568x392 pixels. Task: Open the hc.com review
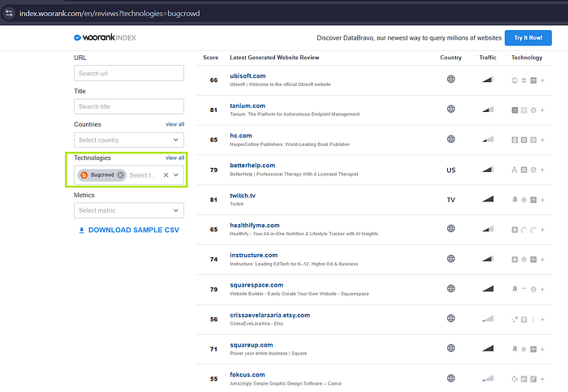tap(241, 136)
